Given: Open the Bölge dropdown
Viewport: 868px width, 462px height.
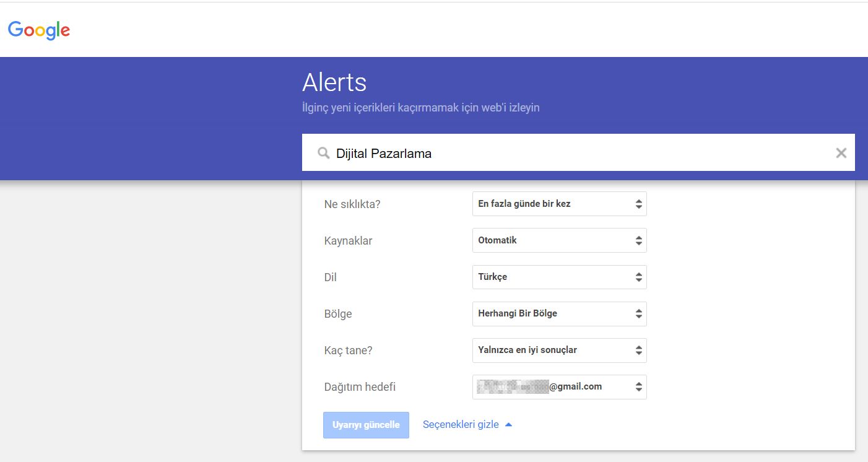Looking at the screenshot, I should 559,313.
